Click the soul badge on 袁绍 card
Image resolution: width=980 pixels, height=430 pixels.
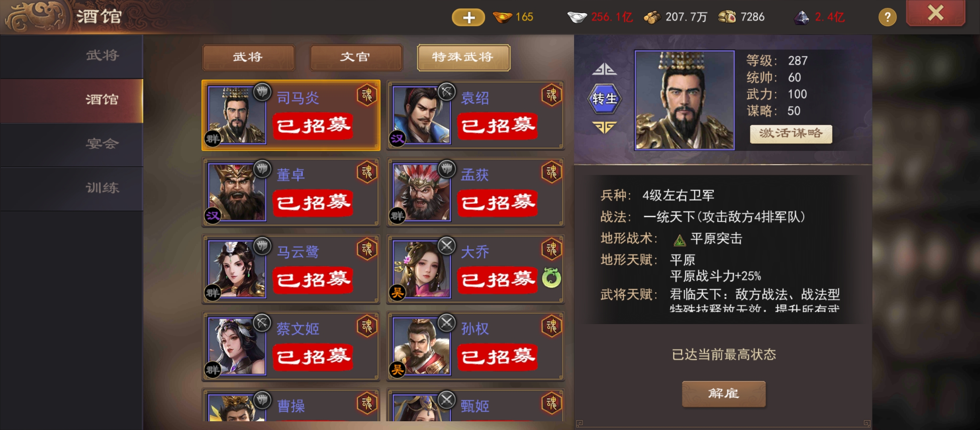[552, 95]
